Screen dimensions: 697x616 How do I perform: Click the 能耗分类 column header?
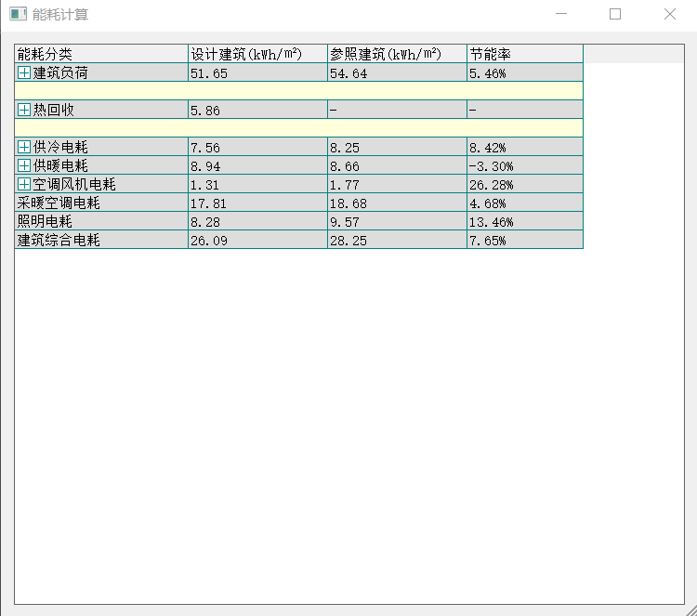tap(100, 54)
